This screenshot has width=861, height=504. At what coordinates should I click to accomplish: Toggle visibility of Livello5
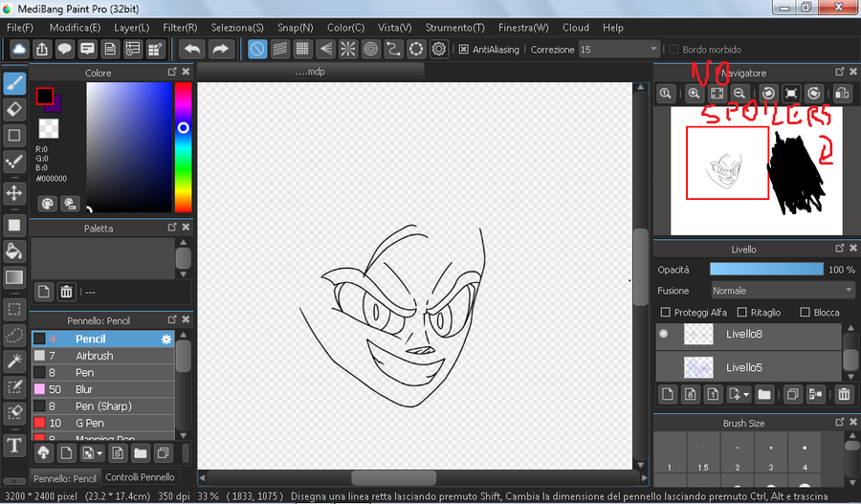(x=664, y=367)
